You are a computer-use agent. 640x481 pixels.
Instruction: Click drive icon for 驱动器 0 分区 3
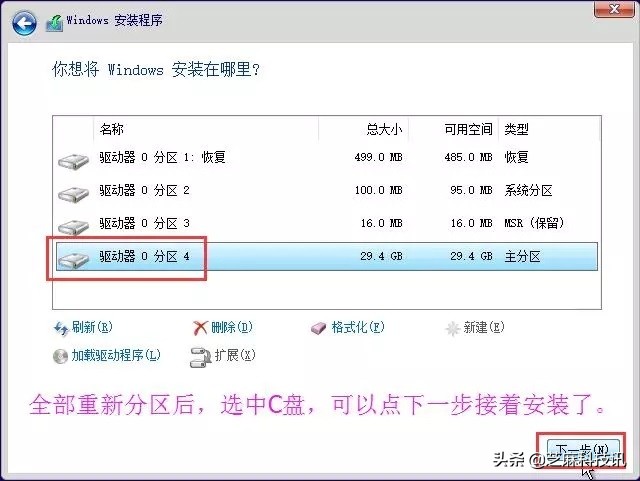coord(73,227)
